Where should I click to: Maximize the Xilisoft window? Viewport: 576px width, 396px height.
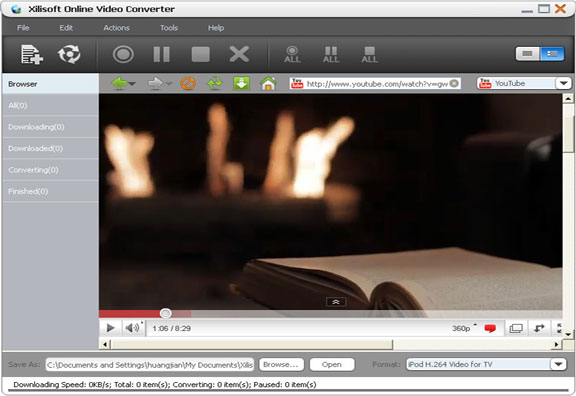tap(544, 9)
